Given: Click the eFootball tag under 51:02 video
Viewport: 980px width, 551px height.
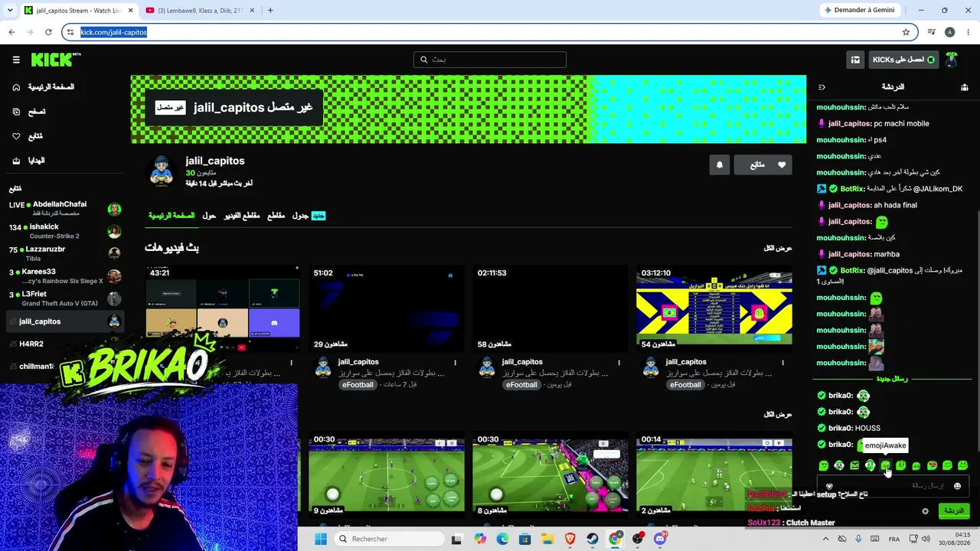Looking at the screenshot, I should [x=358, y=385].
